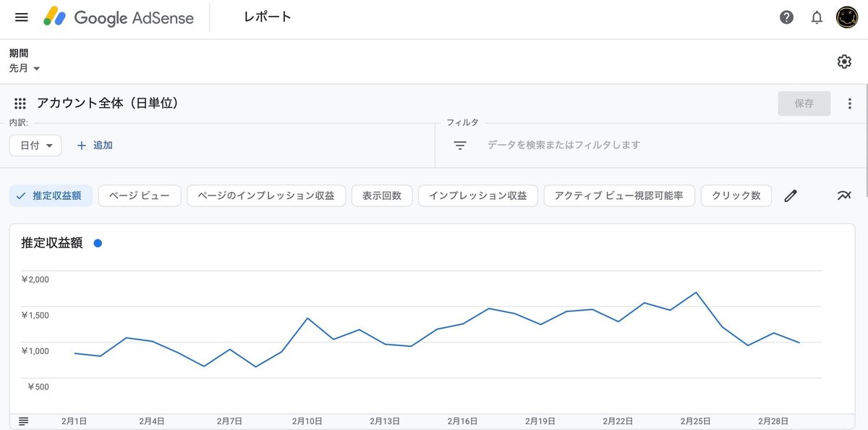Image resolution: width=868 pixels, height=430 pixels.
Task: Select the インプレッション収益 metric tab
Action: (x=477, y=195)
